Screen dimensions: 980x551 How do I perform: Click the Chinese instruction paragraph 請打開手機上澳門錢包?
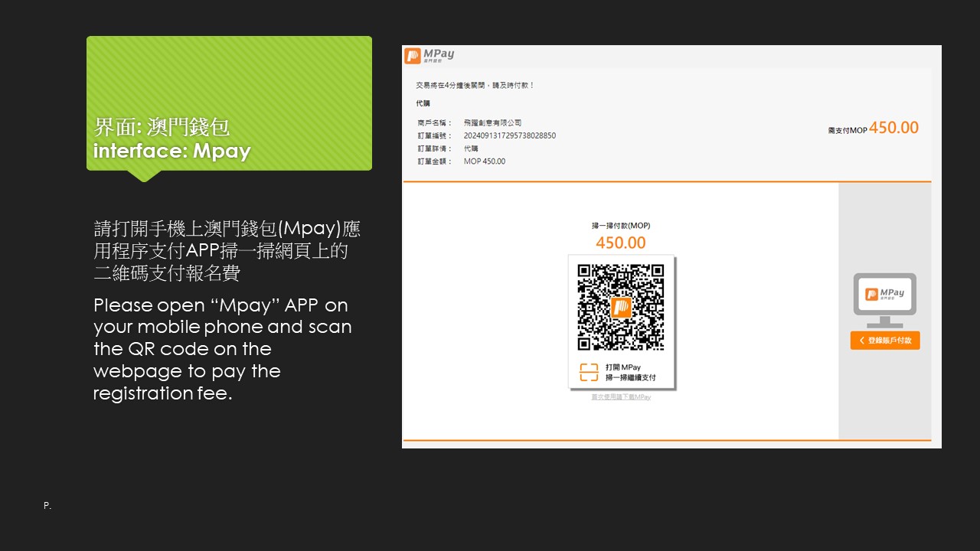[227, 250]
